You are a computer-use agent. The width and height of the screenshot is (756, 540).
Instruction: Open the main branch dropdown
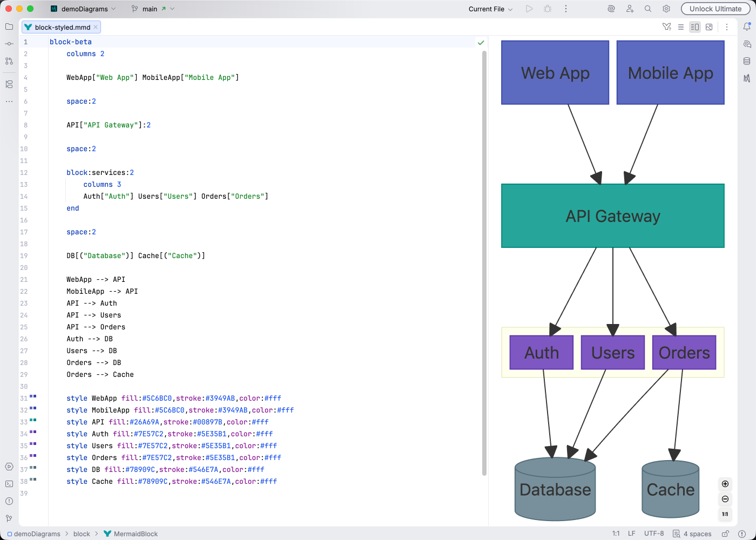click(x=151, y=9)
